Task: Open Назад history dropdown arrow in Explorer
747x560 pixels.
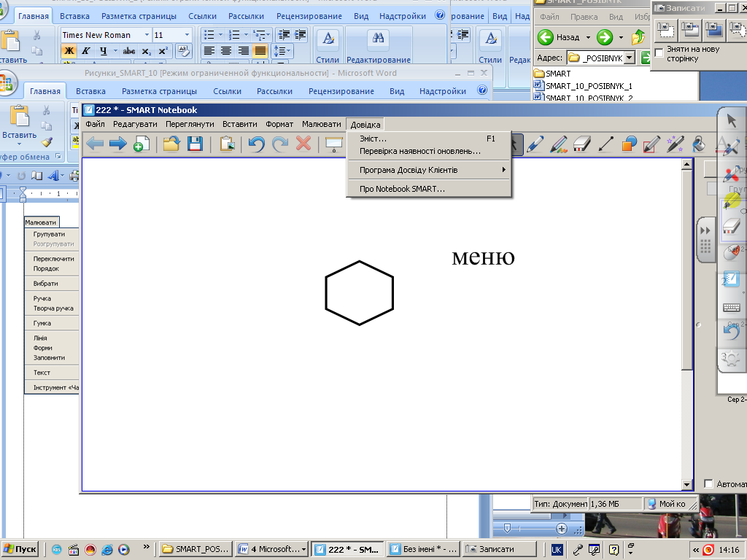Action: point(588,37)
